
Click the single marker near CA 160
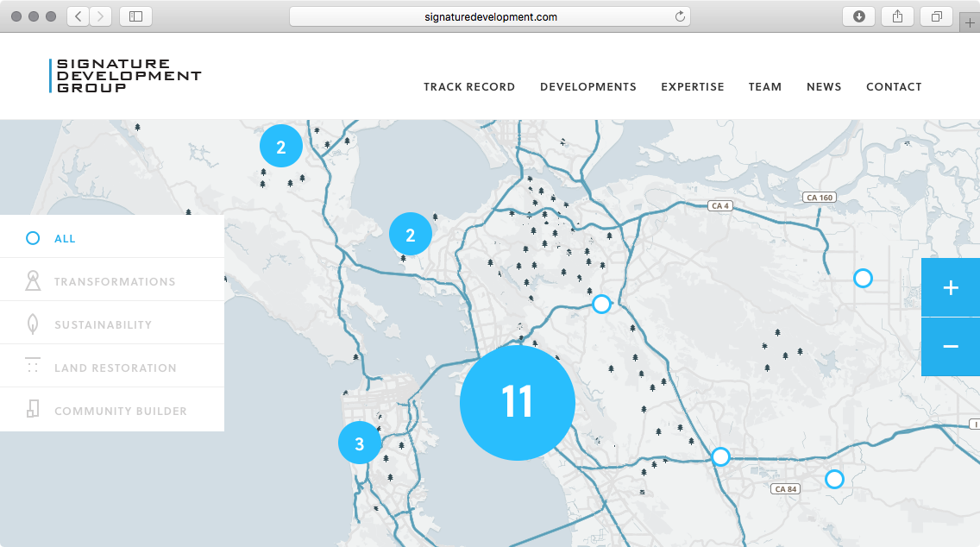[x=864, y=278]
